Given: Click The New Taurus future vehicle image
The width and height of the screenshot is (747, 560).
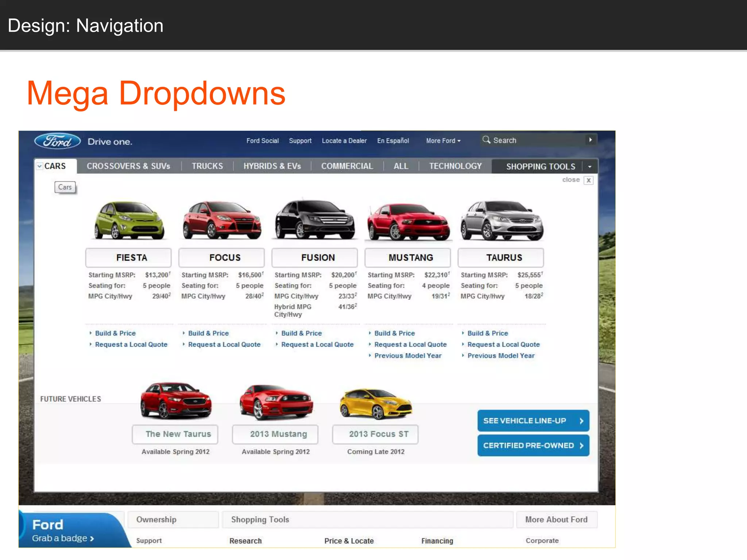Looking at the screenshot, I should 176,400.
